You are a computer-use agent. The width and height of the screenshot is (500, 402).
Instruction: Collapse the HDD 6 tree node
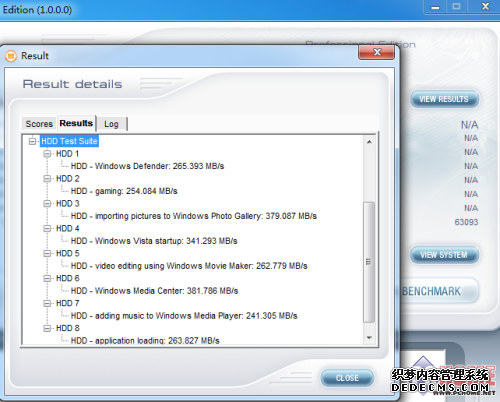pyautogui.click(x=47, y=278)
